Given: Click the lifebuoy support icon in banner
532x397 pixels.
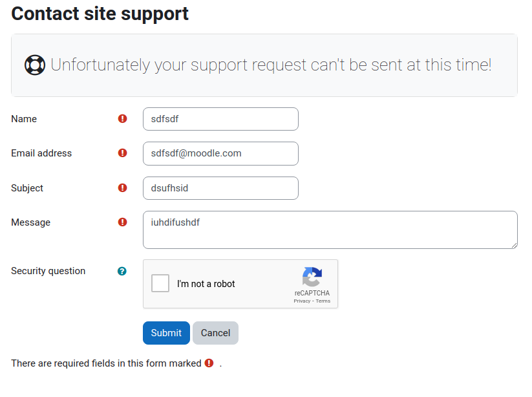Looking at the screenshot, I should (x=35, y=65).
